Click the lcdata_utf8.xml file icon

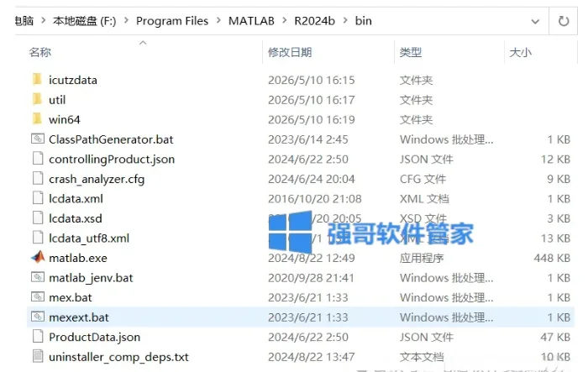pos(38,238)
